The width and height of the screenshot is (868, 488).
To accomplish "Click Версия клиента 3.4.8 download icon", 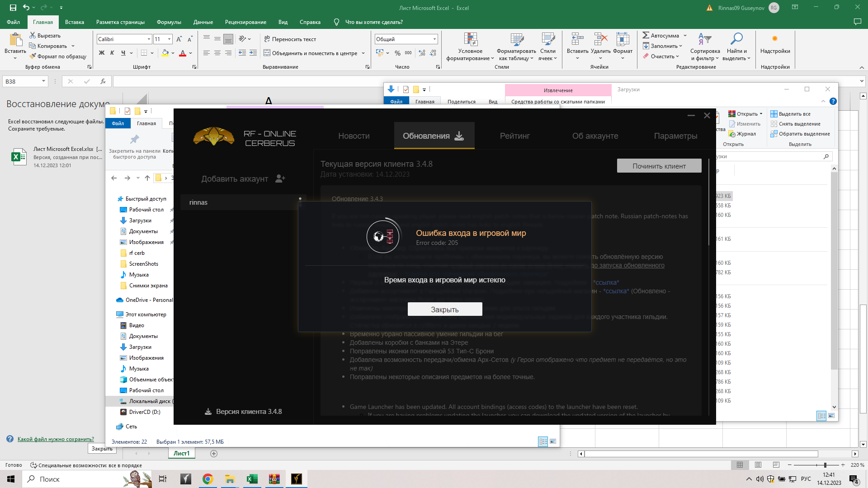I will (208, 412).
